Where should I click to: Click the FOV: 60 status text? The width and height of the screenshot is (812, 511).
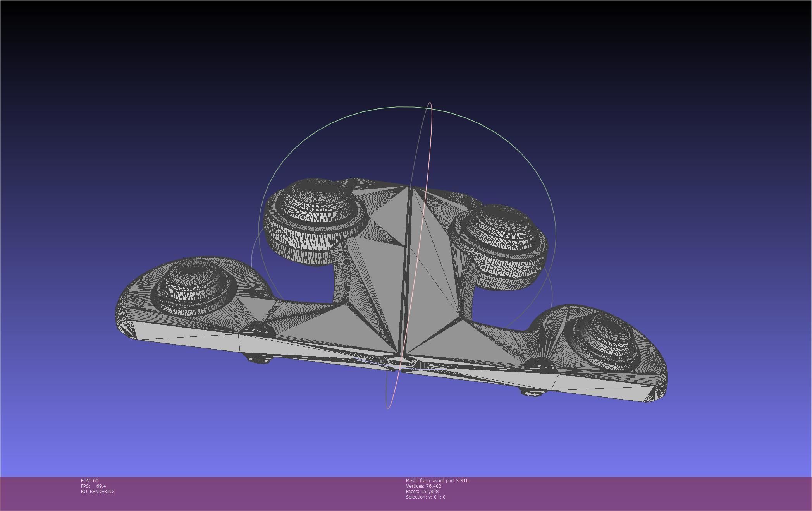89,480
